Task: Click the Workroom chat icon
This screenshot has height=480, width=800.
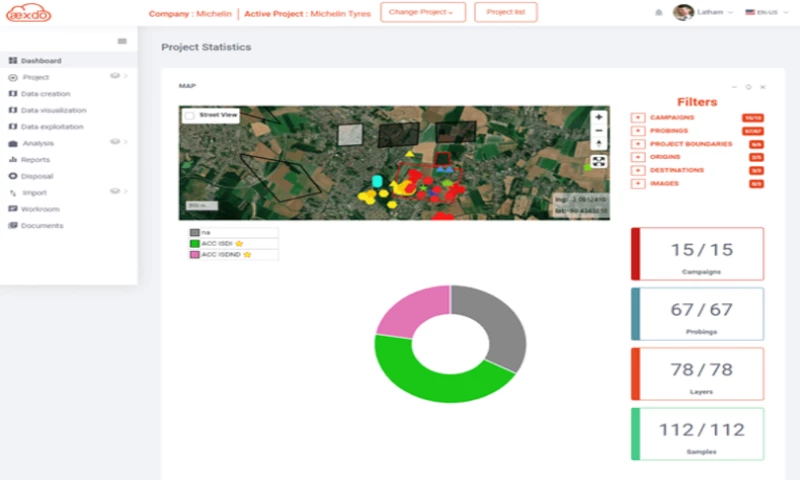Action: [x=13, y=209]
